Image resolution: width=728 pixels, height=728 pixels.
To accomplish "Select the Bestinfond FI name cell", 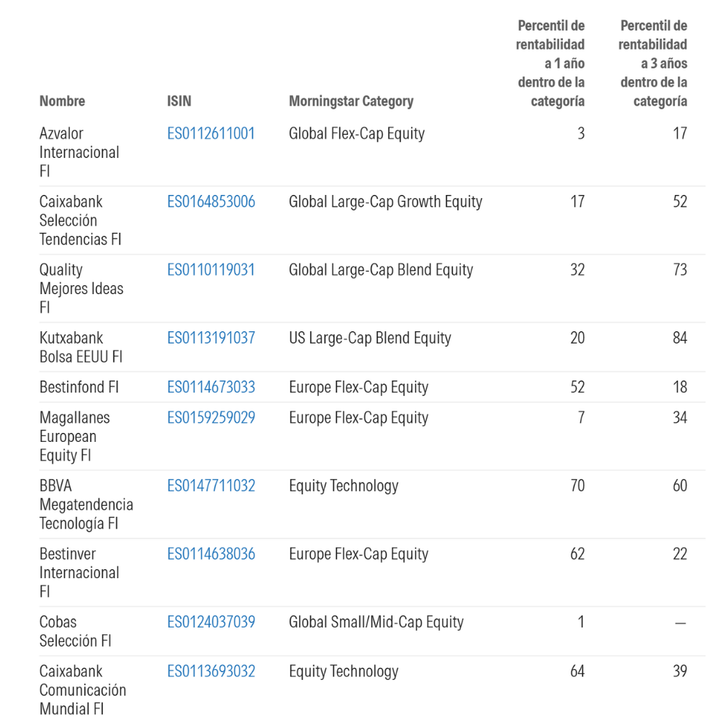I will click(79, 387).
